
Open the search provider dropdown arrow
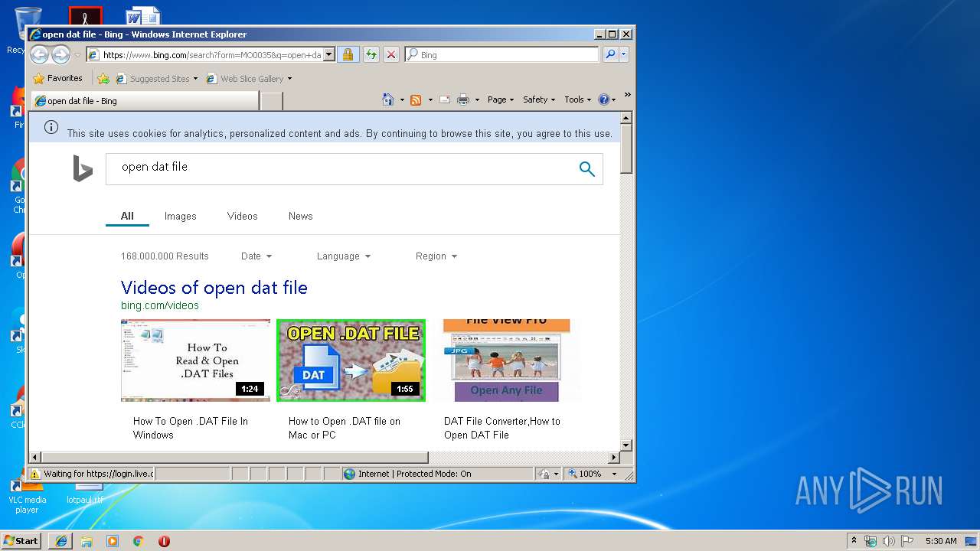pos(624,54)
